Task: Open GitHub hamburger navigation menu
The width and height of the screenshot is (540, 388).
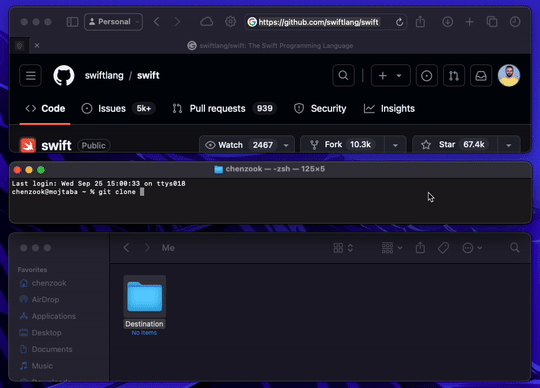Action: tap(31, 75)
